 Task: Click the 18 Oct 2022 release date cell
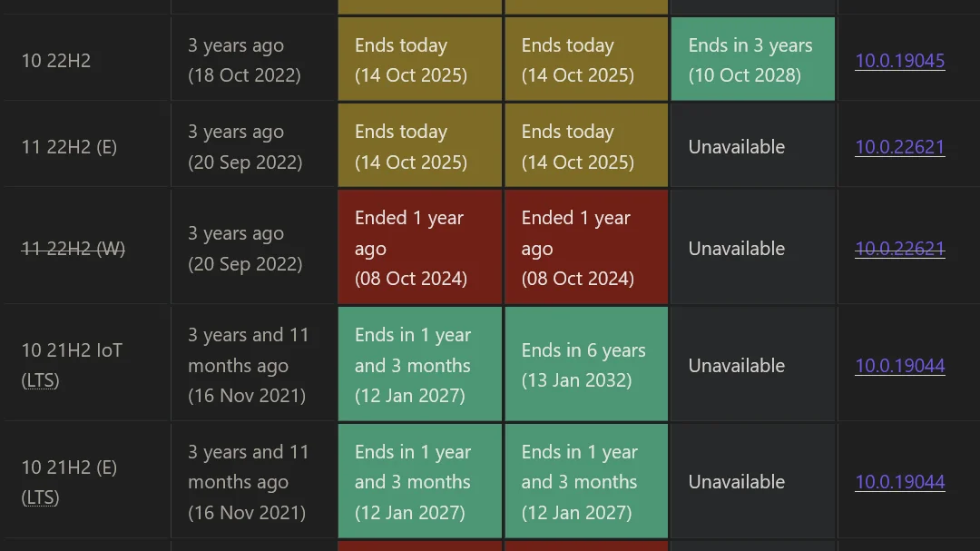point(244,61)
